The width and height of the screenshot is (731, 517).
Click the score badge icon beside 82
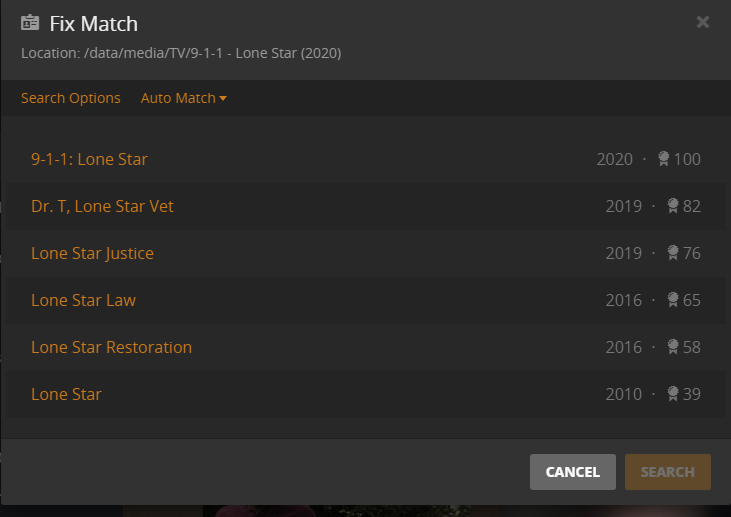[673, 206]
